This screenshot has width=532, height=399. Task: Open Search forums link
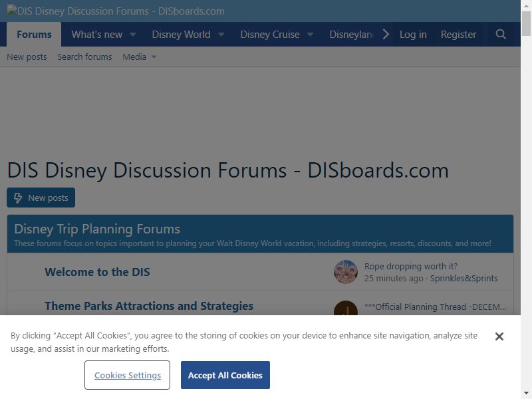84,57
